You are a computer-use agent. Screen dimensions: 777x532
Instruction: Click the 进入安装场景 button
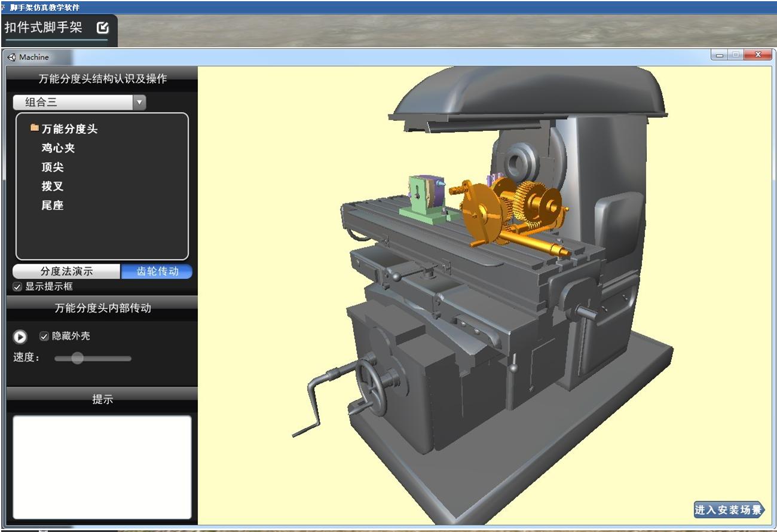(x=729, y=510)
